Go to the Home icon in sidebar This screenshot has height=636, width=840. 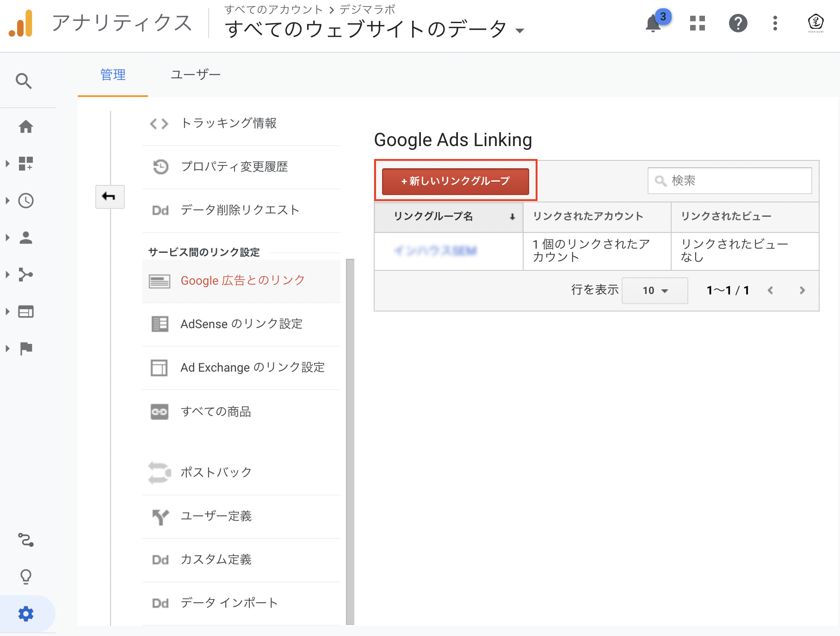click(x=26, y=127)
